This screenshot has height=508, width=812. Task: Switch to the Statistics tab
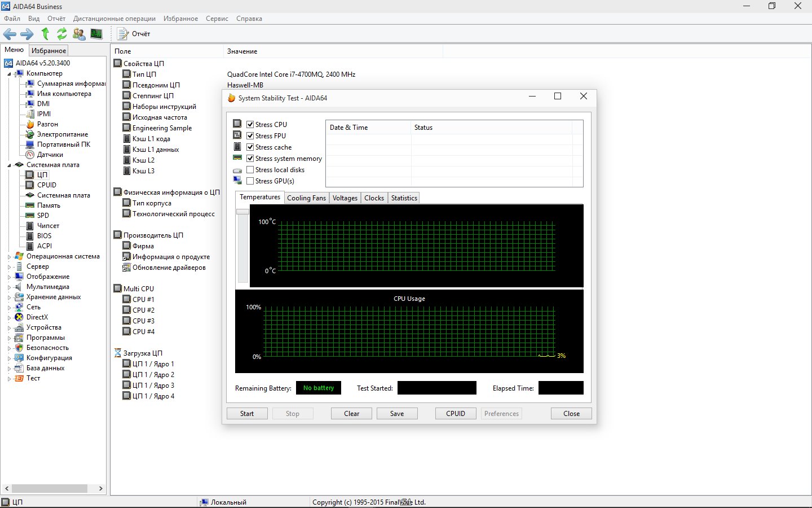pyautogui.click(x=404, y=198)
